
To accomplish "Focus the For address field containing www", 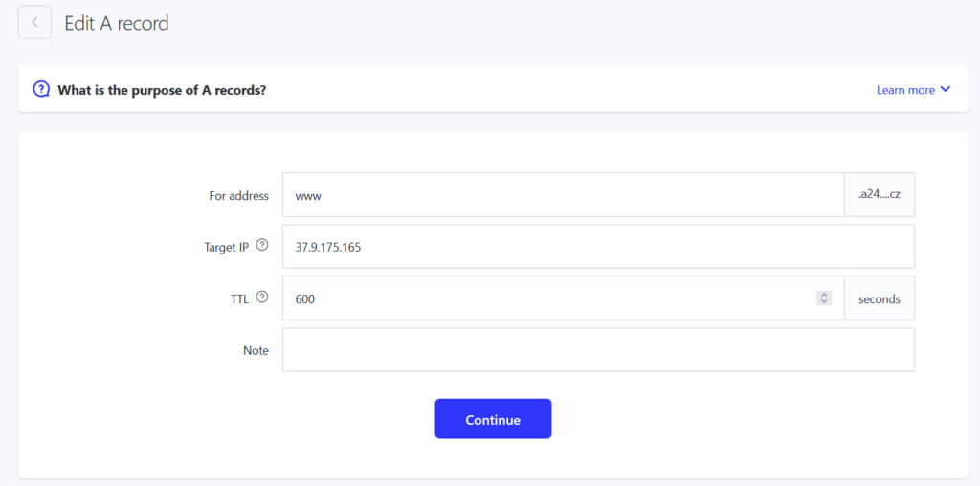I will tap(563, 195).
